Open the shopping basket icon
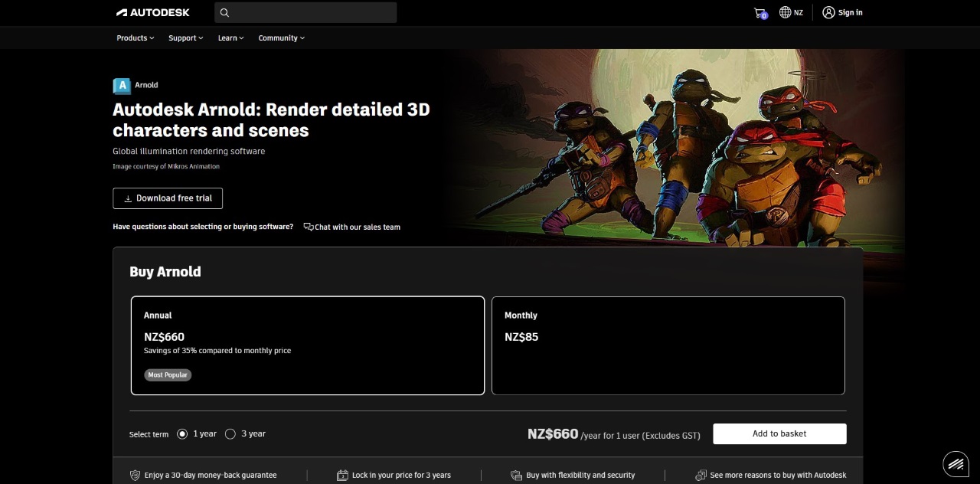980x484 pixels. (760, 13)
